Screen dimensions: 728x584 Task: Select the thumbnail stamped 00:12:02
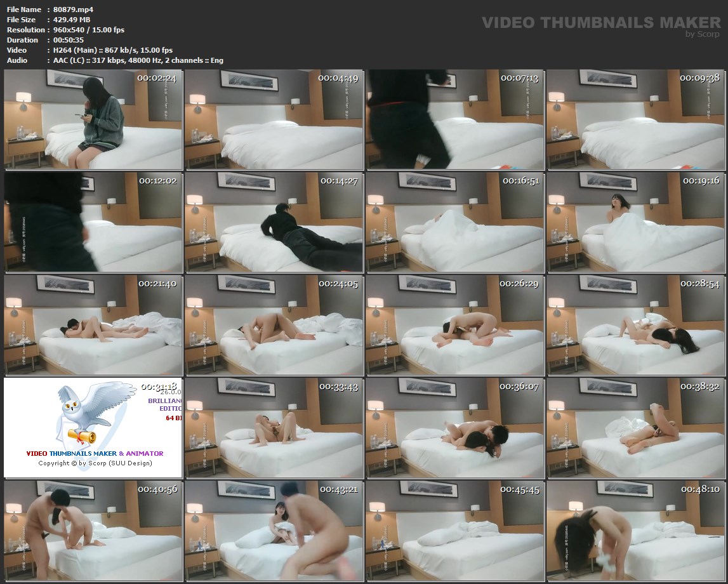pyautogui.click(x=93, y=222)
